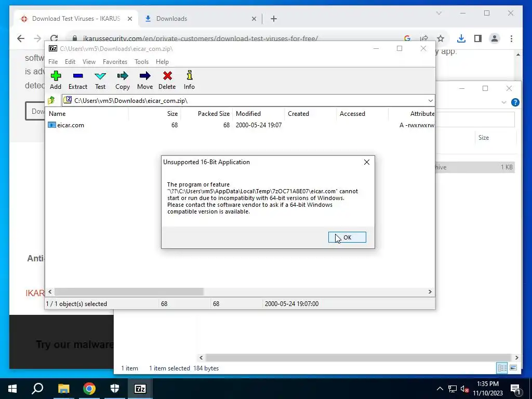The image size is (532, 399).
Task: Click the Explorer blue help icon
Action: point(515,102)
